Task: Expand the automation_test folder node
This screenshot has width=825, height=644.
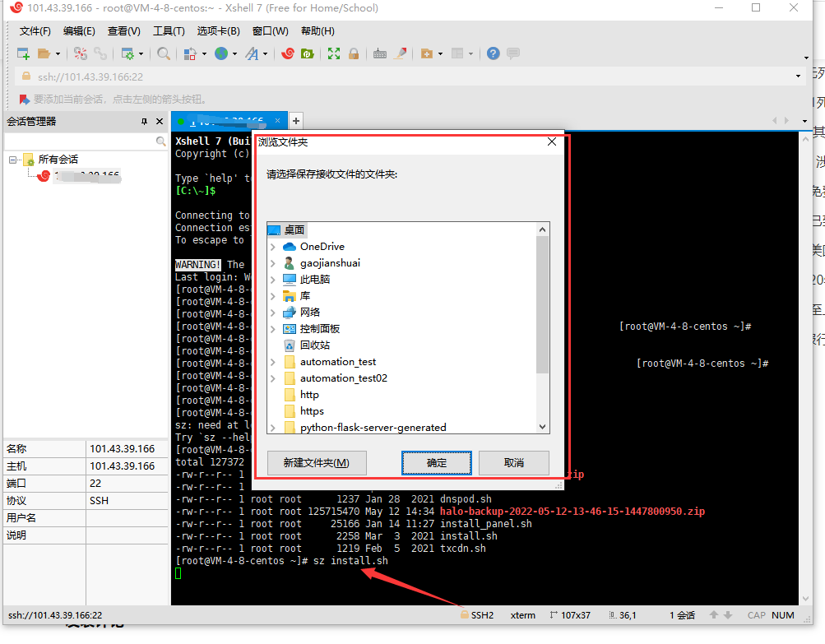Action: [272, 362]
